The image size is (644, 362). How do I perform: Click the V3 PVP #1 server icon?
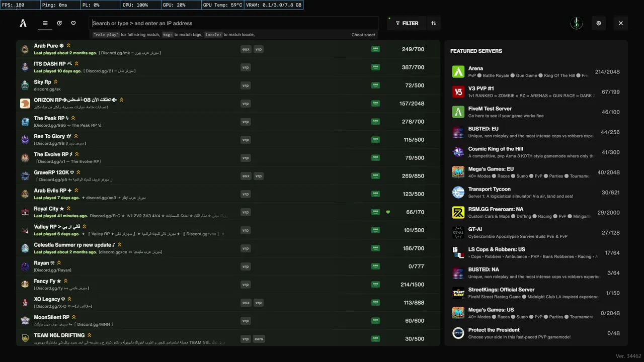coord(458,92)
